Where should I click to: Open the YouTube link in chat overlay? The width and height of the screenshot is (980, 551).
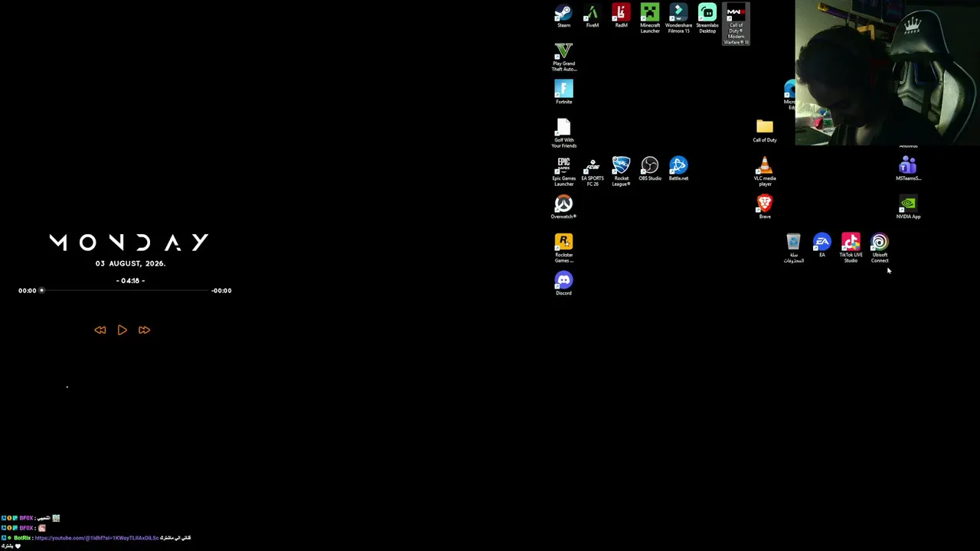coord(96,538)
